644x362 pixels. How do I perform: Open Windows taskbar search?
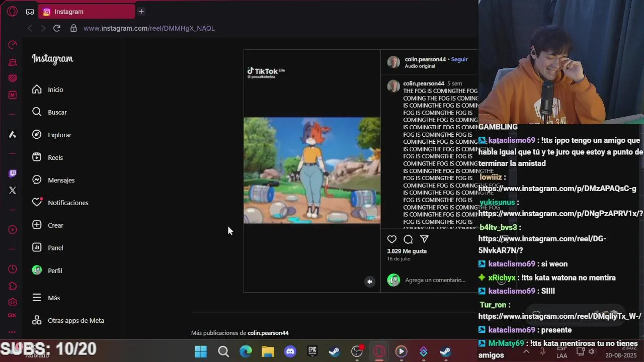click(x=223, y=351)
